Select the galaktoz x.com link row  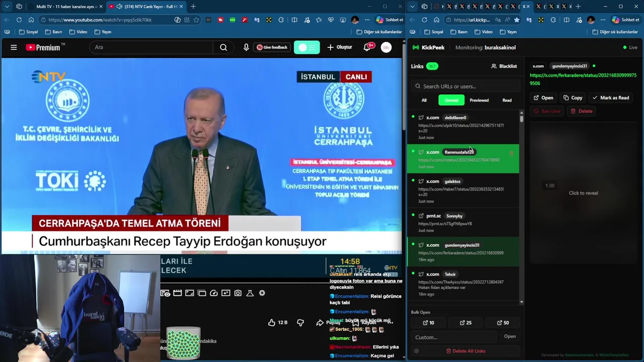pos(463,191)
